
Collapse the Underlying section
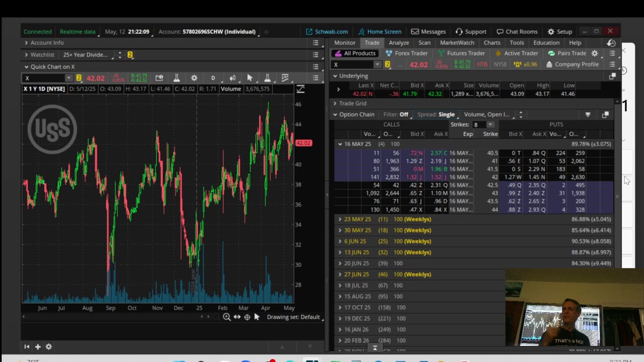335,76
